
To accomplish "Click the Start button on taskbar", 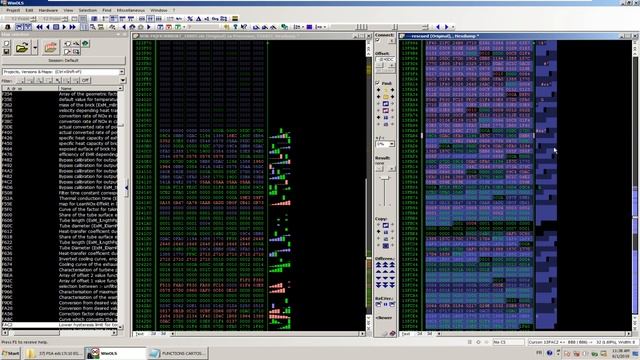I will 11,353.
